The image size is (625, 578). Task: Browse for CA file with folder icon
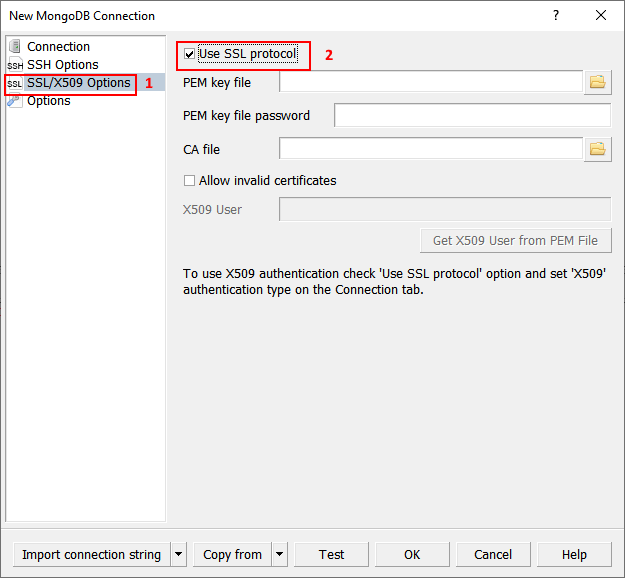[597, 149]
